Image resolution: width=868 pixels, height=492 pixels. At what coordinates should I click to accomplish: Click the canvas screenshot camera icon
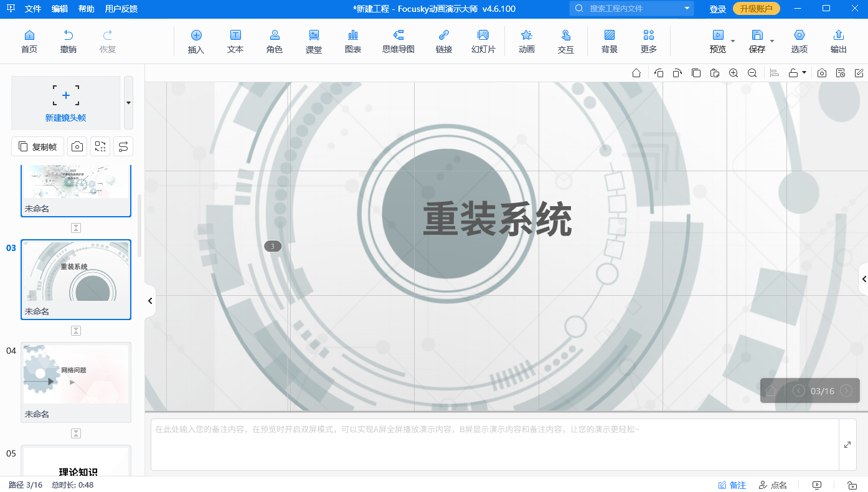coord(822,73)
